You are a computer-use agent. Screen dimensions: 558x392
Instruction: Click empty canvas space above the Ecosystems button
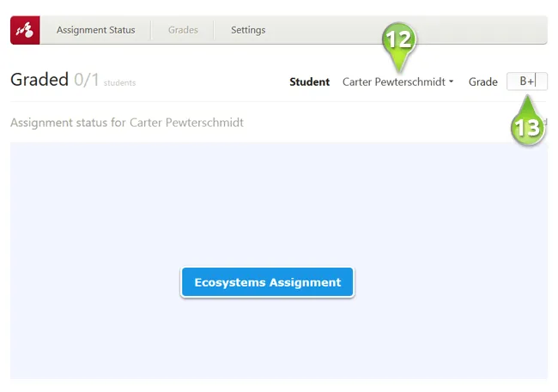267,197
